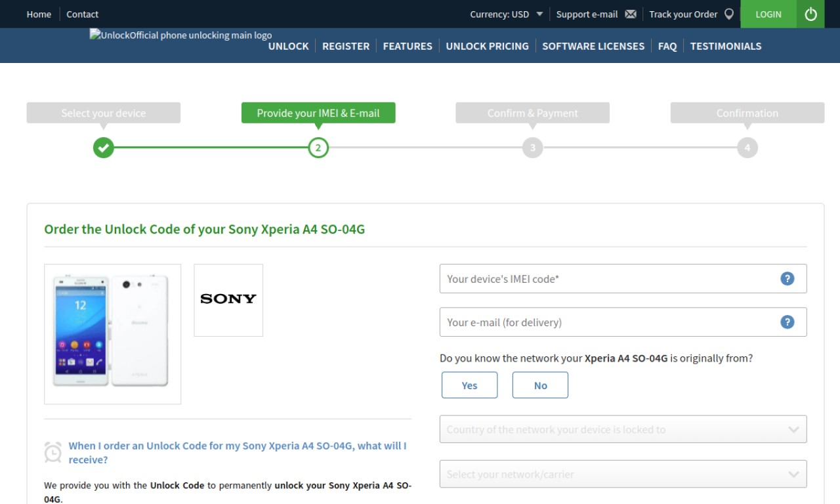The width and height of the screenshot is (840, 504).
Task: Click the Track your Order link
Action: click(x=683, y=14)
